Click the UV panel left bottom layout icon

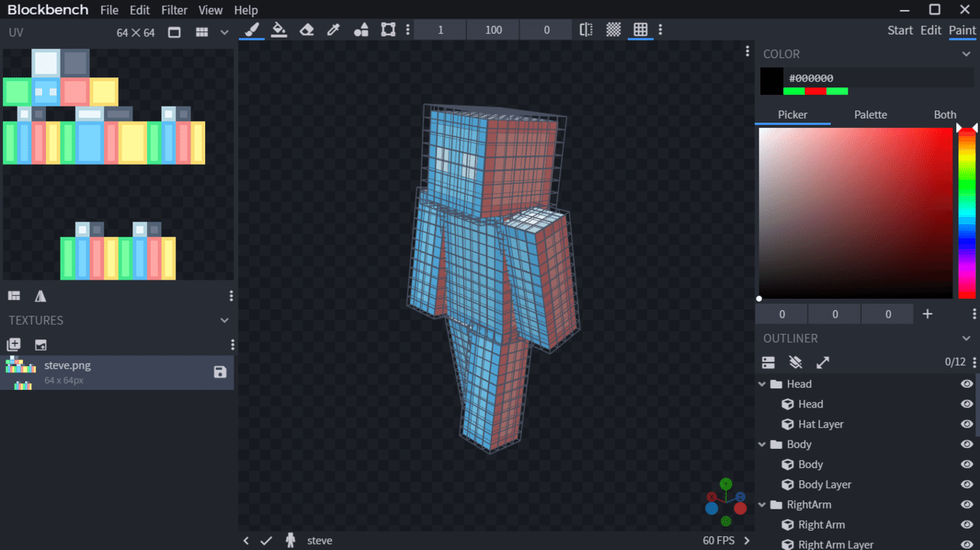coord(14,296)
